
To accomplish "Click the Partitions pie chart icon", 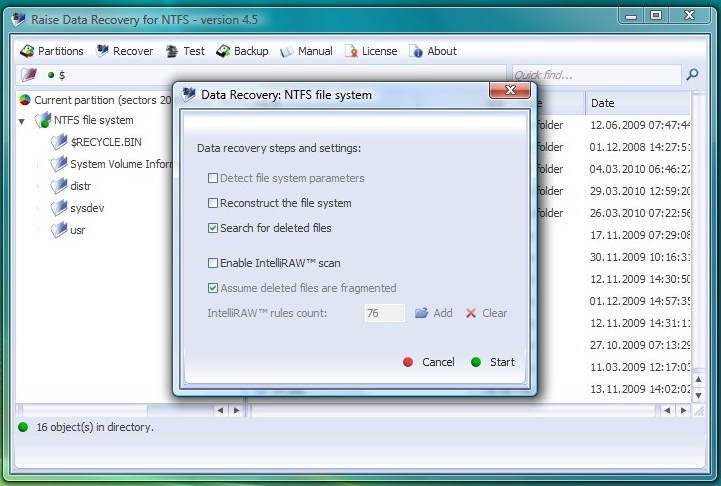I will tap(27, 51).
